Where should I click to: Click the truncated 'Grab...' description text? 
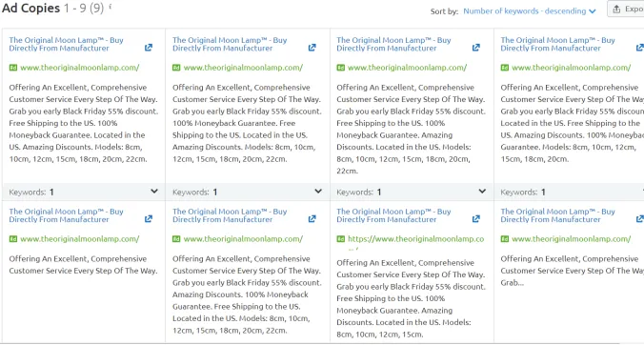point(512,282)
